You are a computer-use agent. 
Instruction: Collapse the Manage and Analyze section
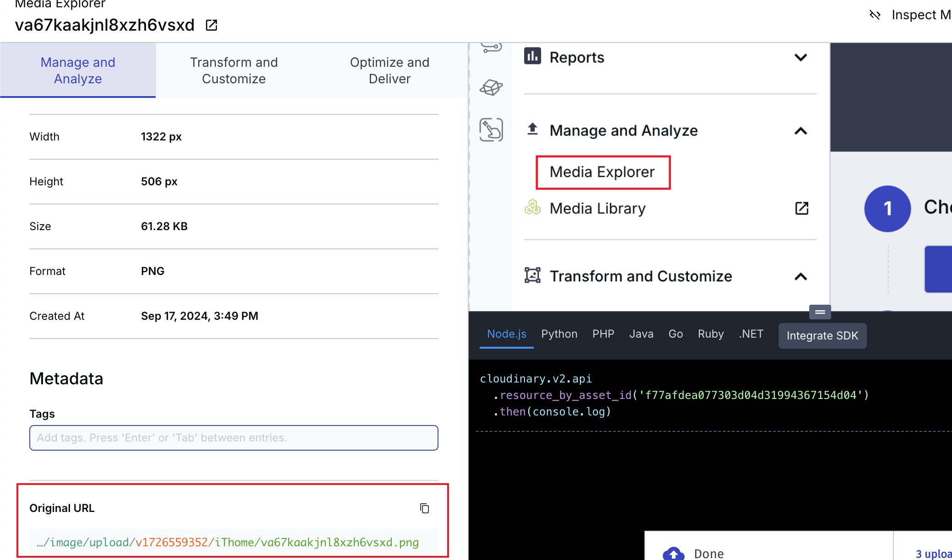pyautogui.click(x=801, y=131)
